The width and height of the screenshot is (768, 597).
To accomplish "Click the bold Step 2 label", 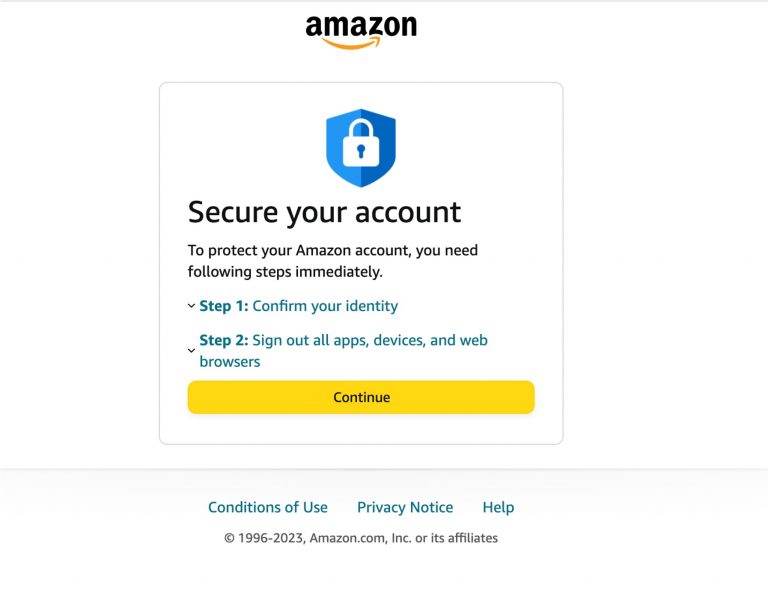I will (x=223, y=340).
